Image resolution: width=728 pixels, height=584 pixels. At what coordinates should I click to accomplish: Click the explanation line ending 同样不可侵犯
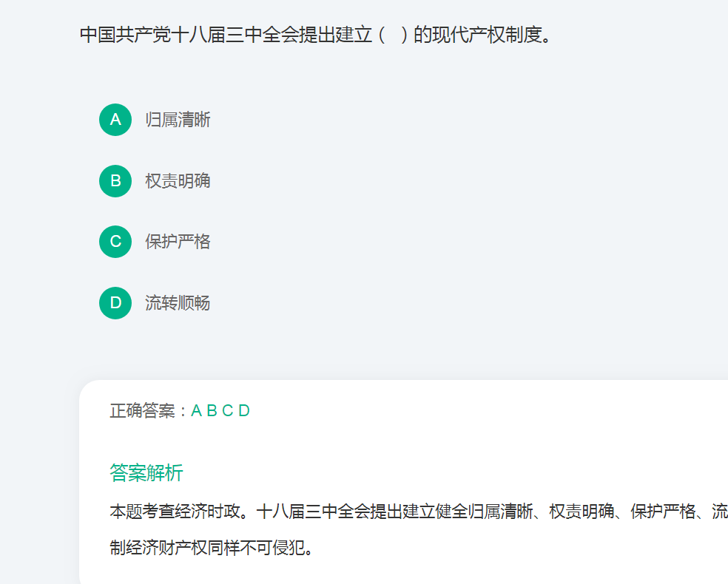point(212,548)
